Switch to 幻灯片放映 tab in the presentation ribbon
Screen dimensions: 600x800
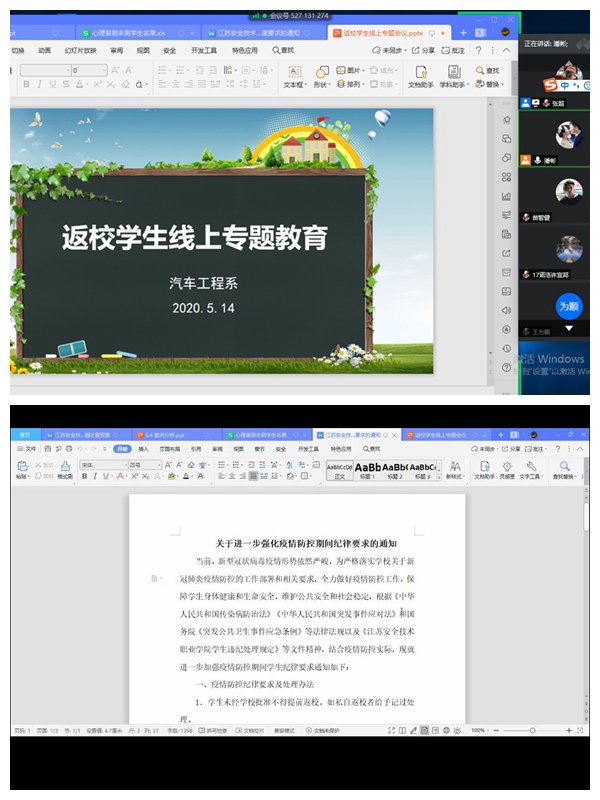(80, 50)
